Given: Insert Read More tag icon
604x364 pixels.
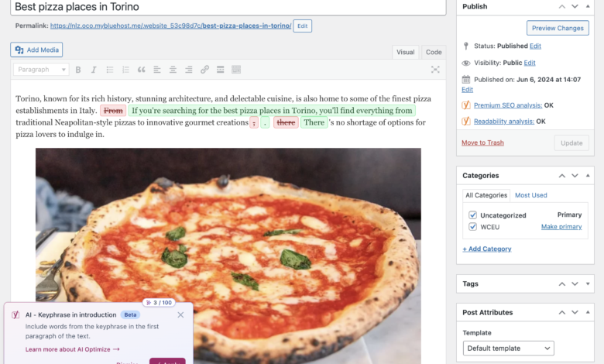Looking at the screenshot, I should (221, 70).
